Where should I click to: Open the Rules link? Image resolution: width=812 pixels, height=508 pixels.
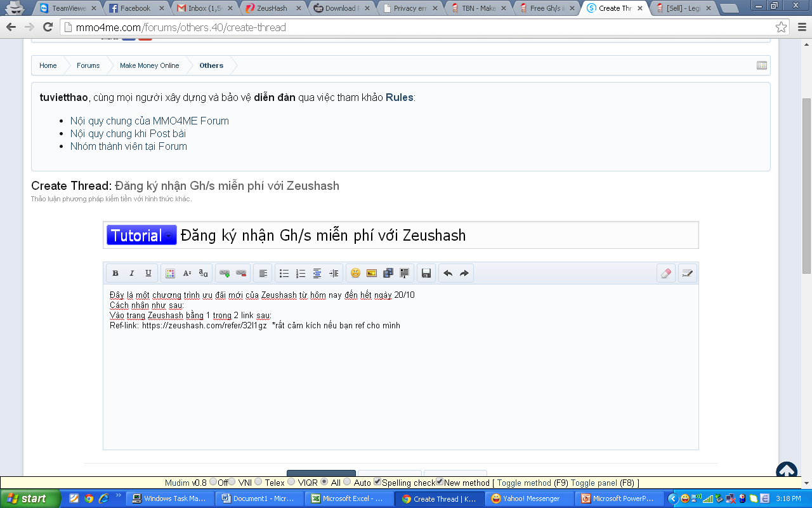tap(400, 97)
